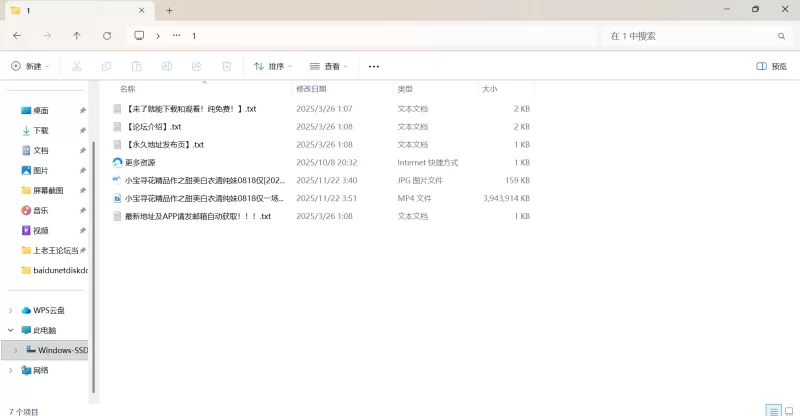
Task: Open 图片 (Pictures) in the sidebar
Action: tap(41, 170)
